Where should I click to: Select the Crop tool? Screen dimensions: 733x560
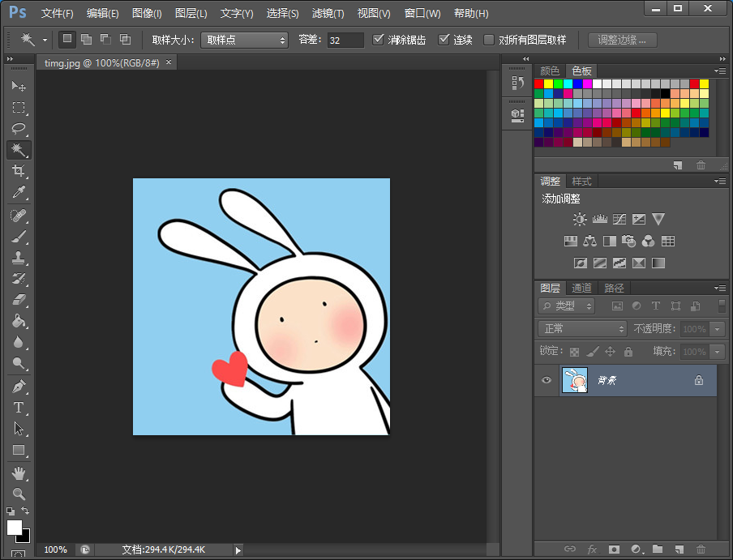pos(18,171)
